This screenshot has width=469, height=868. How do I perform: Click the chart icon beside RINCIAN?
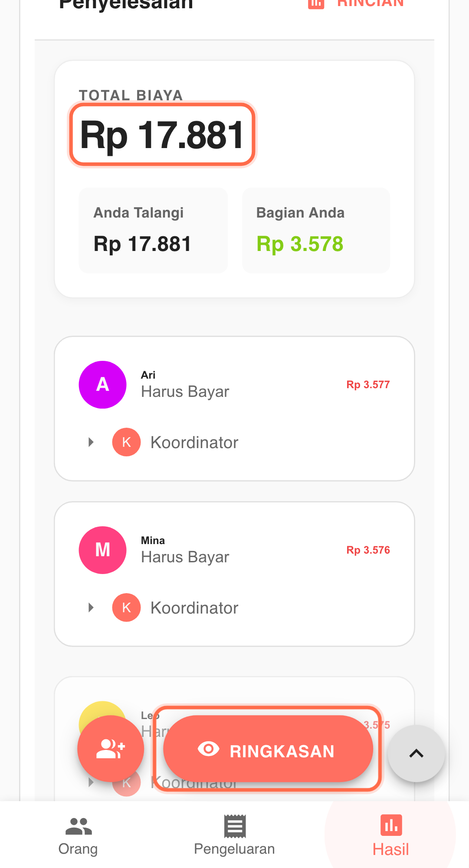point(316,3)
